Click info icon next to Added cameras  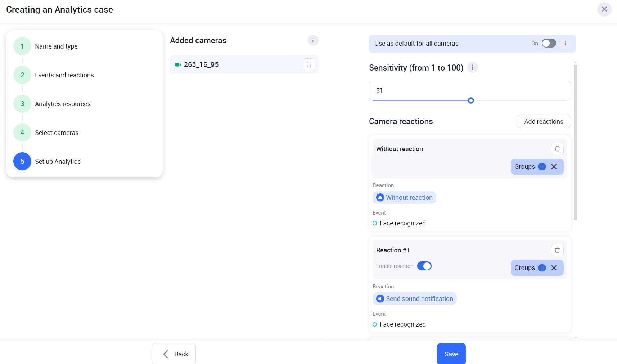pyautogui.click(x=313, y=40)
